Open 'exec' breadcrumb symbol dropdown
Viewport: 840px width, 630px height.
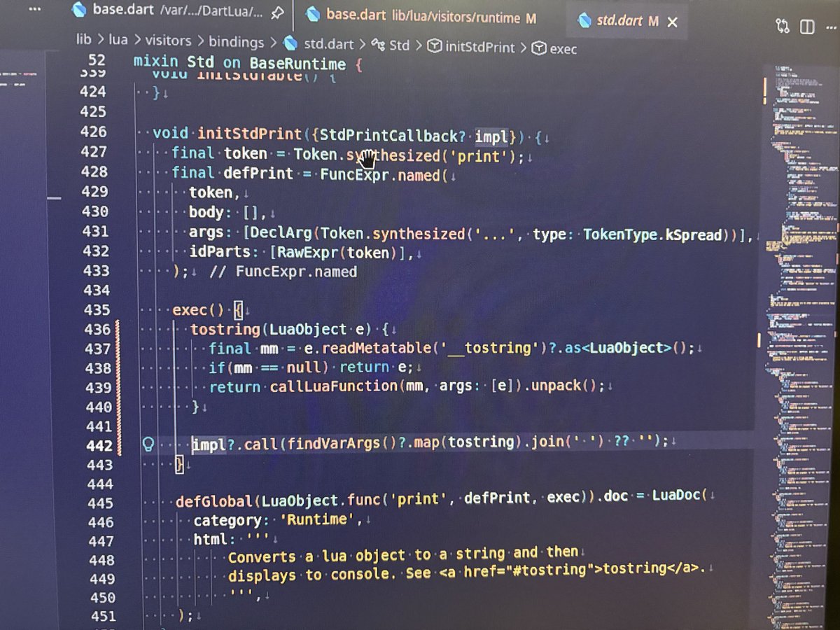pyautogui.click(x=563, y=49)
